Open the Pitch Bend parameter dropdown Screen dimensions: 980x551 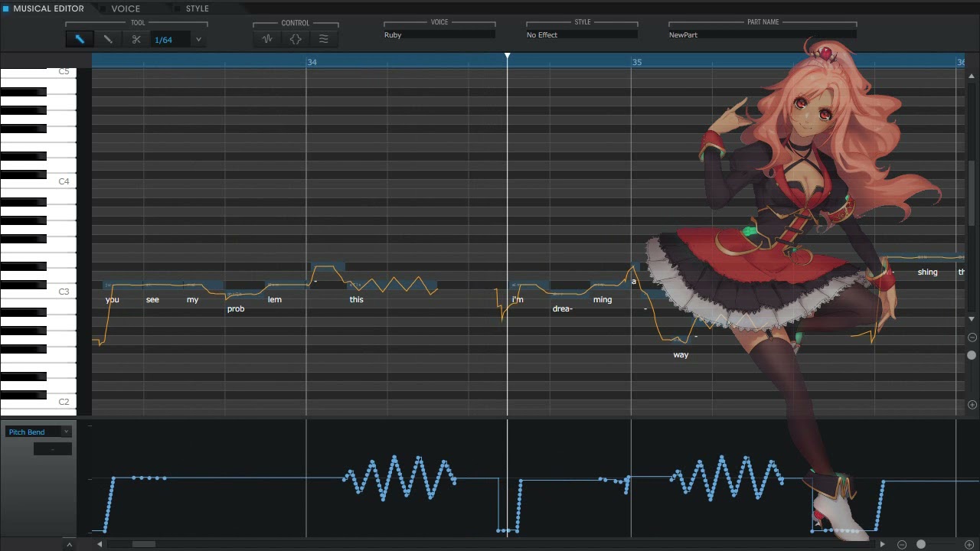(39, 432)
